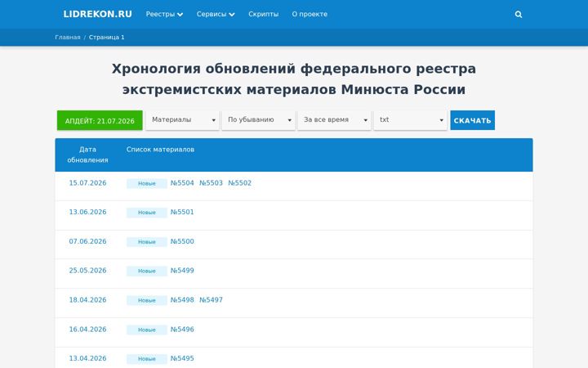588x368 pixels.
Task: Open the 25.05.2026 update date link
Action: (87, 271)
